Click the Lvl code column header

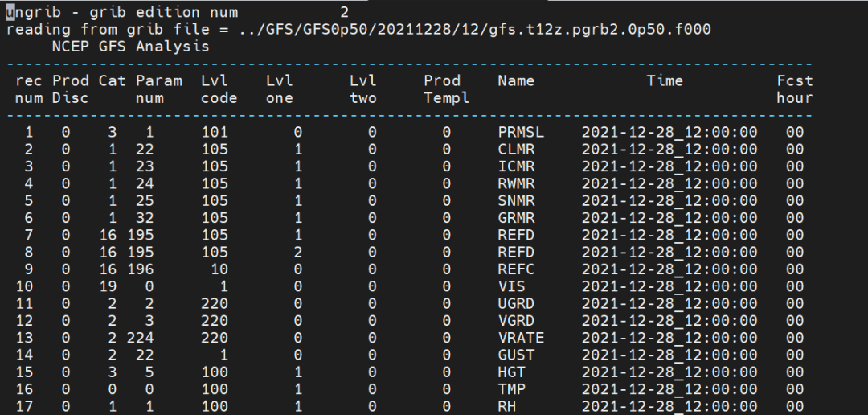pyautogui.click(x=219, y=89)
